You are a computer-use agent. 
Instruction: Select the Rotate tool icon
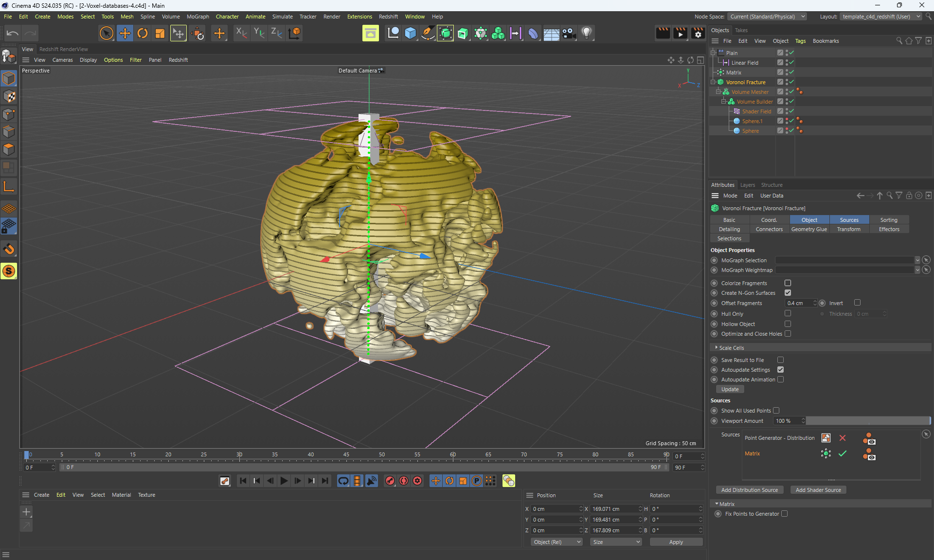click(143, 33)
